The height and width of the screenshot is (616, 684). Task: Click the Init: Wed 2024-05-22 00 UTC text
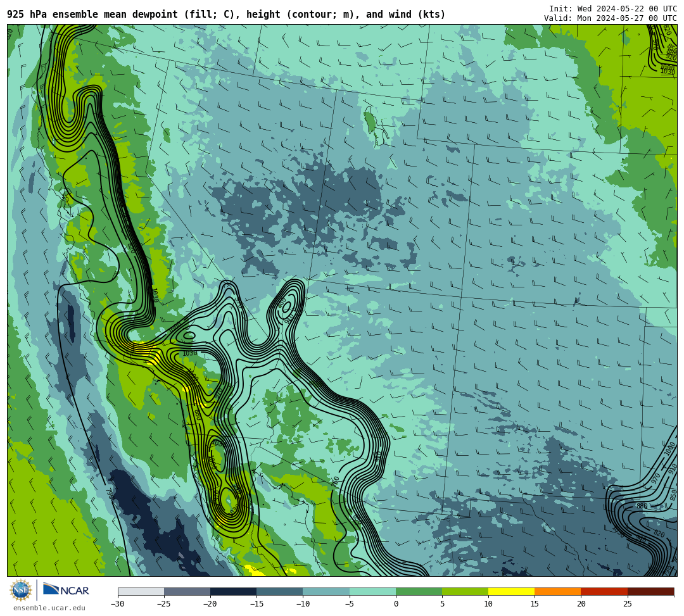coord(613,8)
